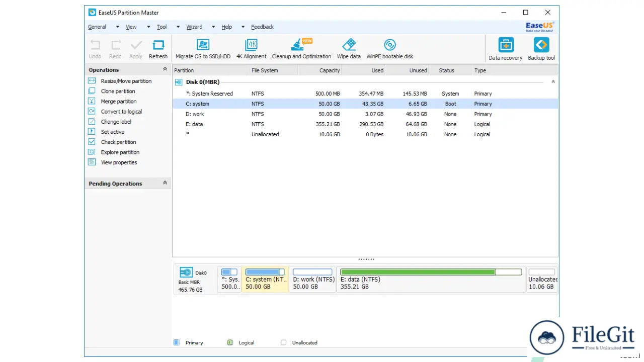
Task: Sort by the Capacity column header
Action: [x=320, y=70]
